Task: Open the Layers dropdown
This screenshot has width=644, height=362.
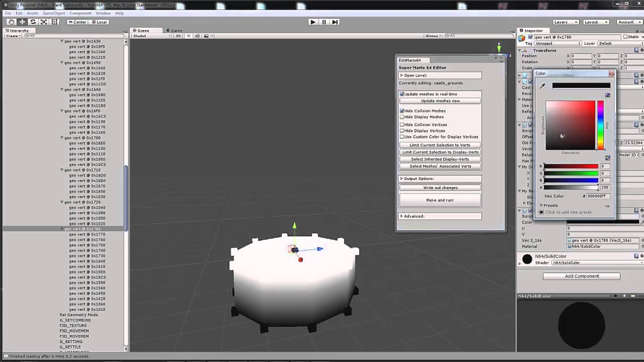Action: (x=566, y=22)
